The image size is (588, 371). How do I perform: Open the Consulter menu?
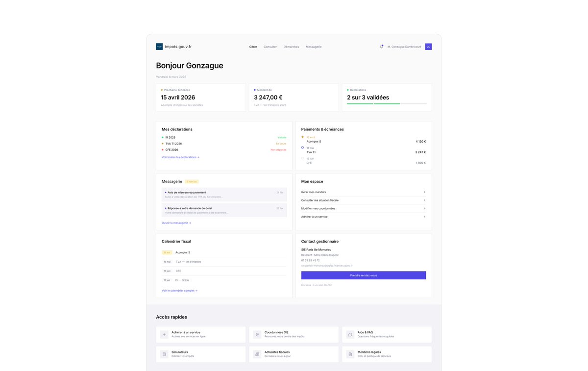pyautogui.click(x=270, y=47)
